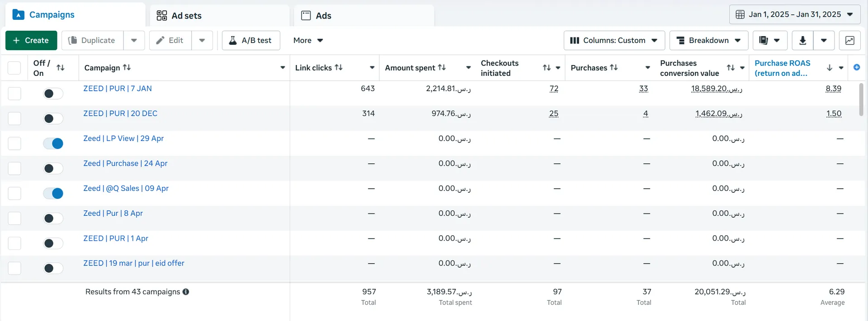Sort Campaign column using arrows icon
Viewport: 868px width, 321px height.
pyautogui.click(x=127, y=67)
